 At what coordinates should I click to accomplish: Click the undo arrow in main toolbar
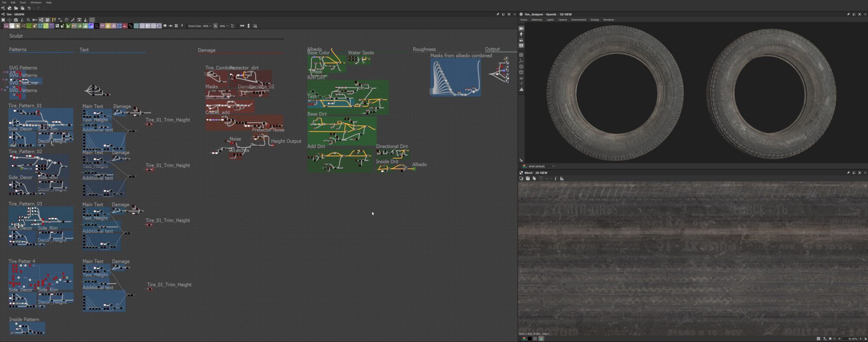tap(29, 8)
